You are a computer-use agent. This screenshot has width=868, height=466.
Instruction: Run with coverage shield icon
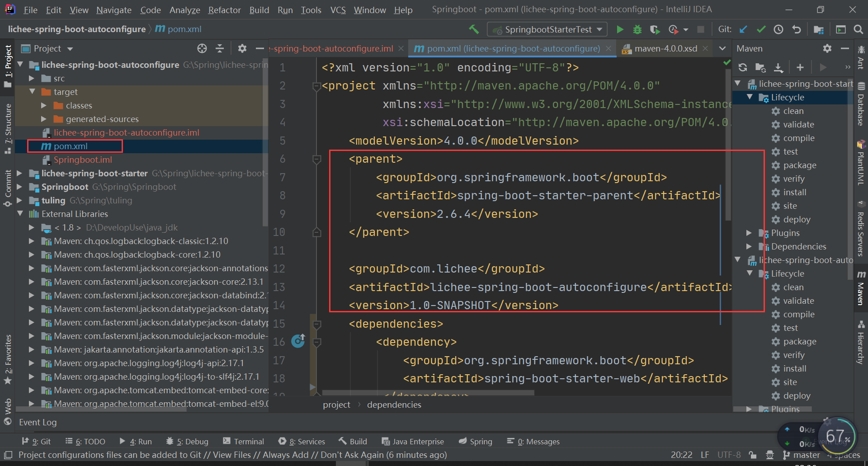point(655,29)
